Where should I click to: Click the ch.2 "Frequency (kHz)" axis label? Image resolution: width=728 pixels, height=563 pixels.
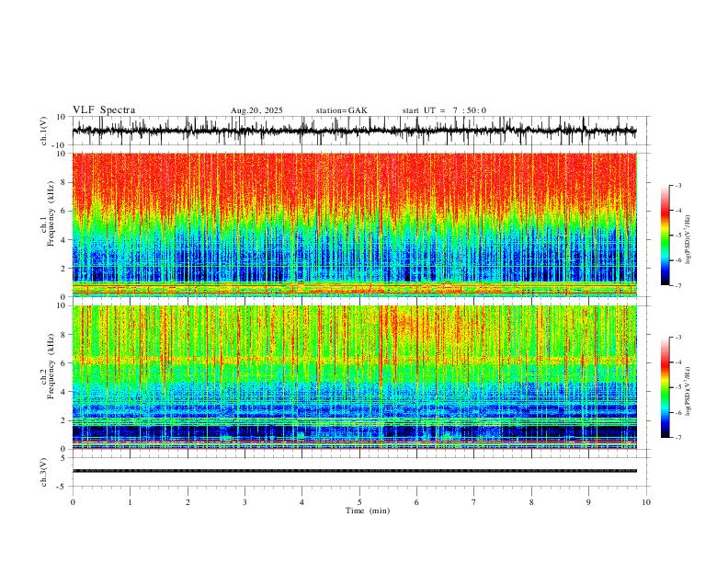pyautogui.click(x=51, y=364)
